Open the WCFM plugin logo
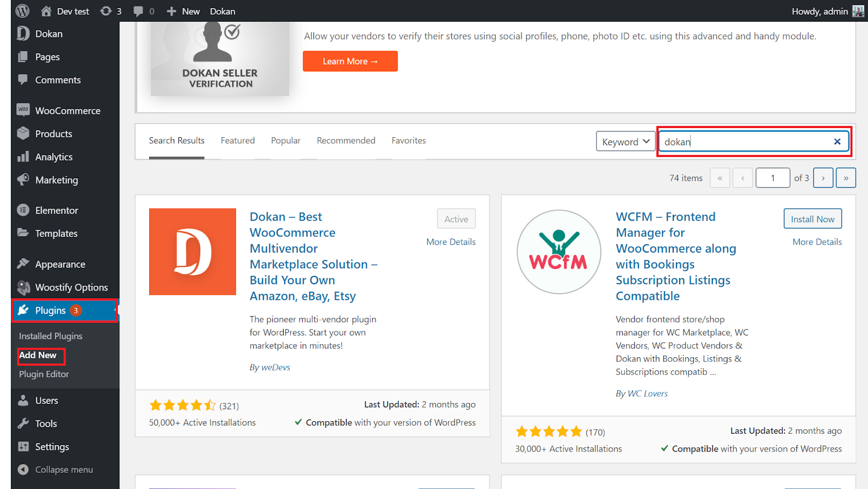The image size is (868, 489). point(559,252)
